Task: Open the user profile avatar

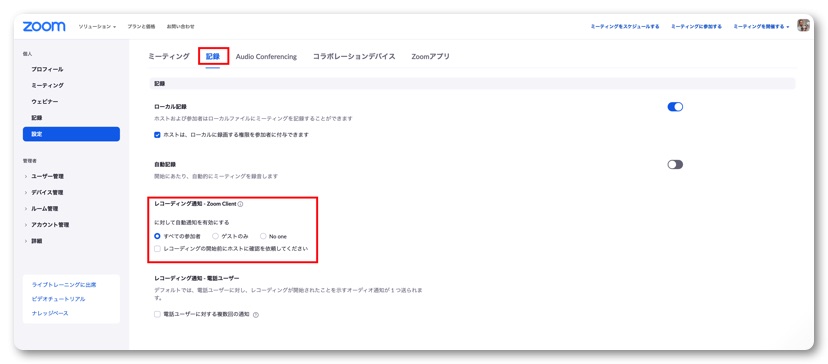Action: click(x=803, y=25)
